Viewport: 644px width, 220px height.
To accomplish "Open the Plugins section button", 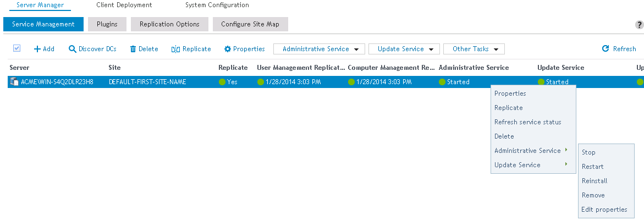I will (x=107, y=24).
